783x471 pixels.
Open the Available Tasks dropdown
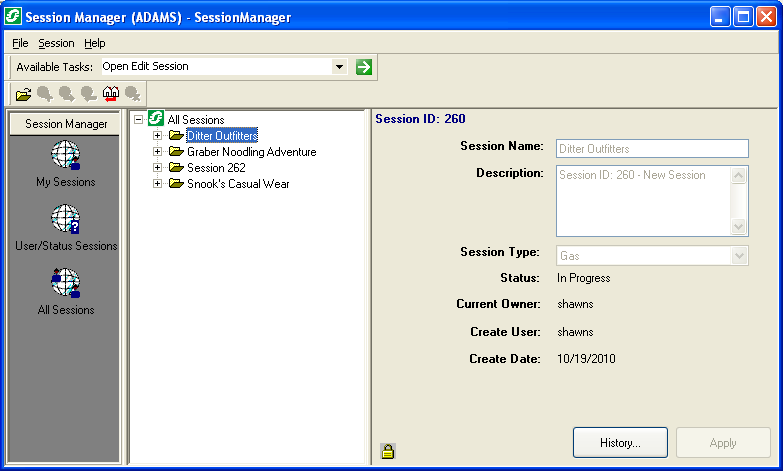tap(339, 67)
